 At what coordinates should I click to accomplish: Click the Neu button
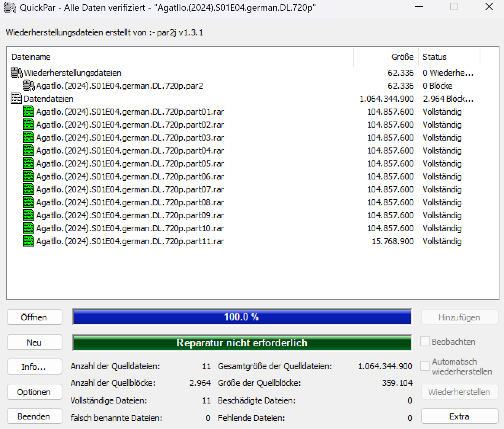34,343
